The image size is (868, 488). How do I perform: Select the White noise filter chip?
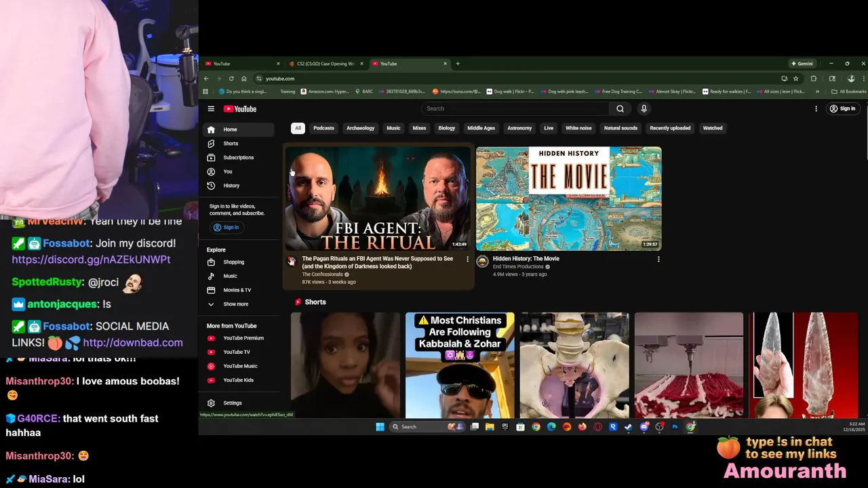click(x=578, y=128)
